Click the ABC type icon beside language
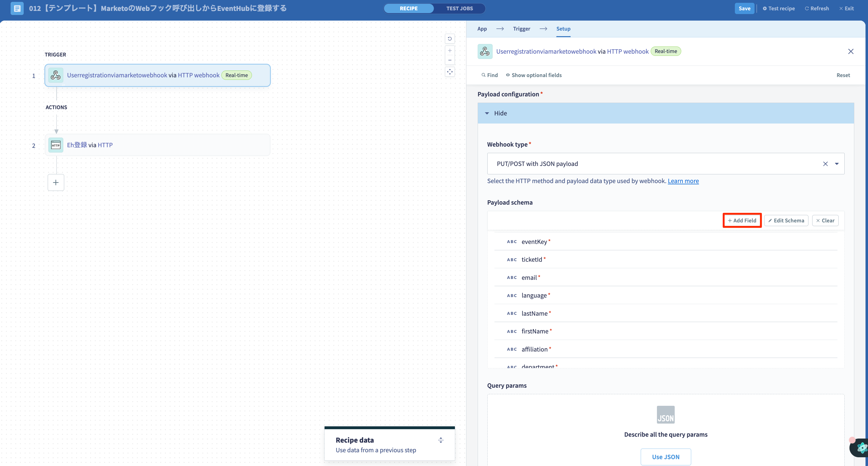Image resolution: width=868 pixels, height=466 pixels. (x=512, y=296)
